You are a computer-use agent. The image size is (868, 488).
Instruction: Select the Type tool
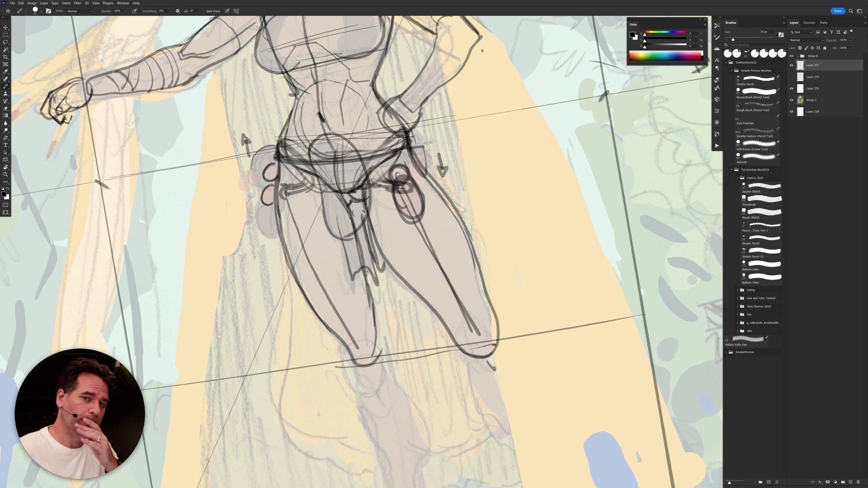(5, 145)
